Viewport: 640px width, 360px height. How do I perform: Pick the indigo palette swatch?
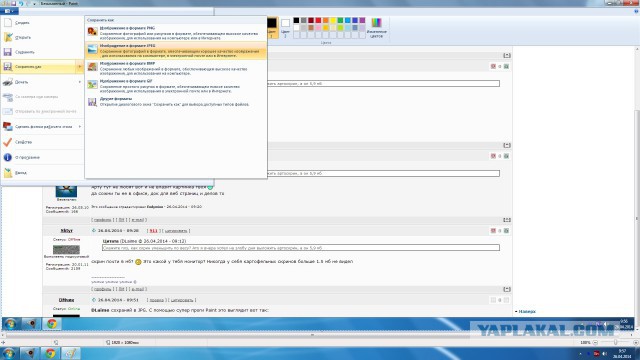[x=355, y=20]
